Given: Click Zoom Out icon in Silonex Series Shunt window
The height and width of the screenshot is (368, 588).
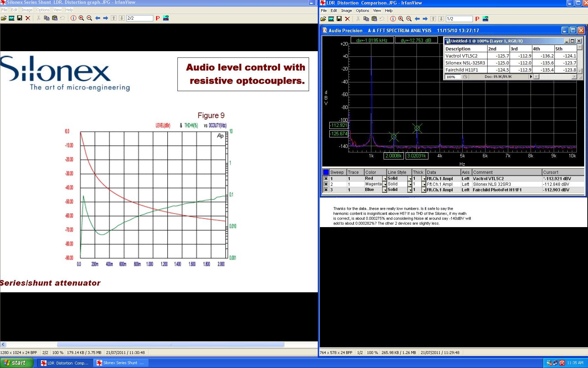Looking at the screenshot, I should coord(89,18).
